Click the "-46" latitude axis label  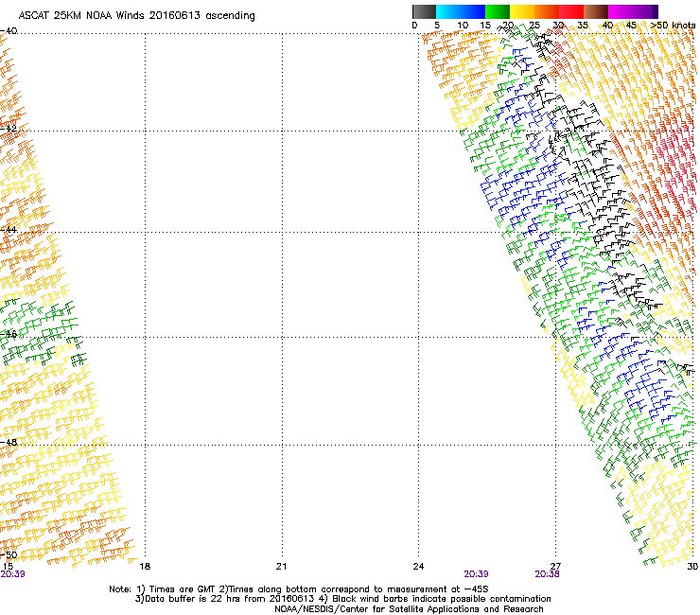pos(9,334)
